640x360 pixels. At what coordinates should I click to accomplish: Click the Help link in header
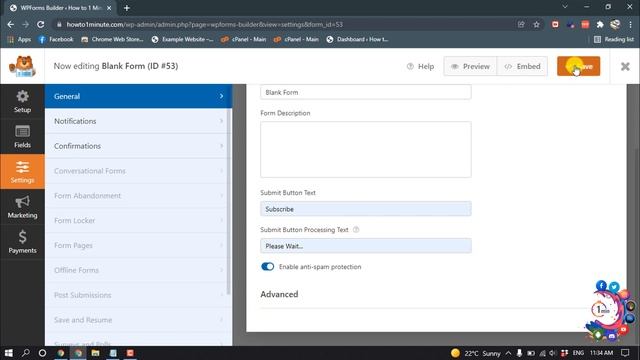coord(420,66)
